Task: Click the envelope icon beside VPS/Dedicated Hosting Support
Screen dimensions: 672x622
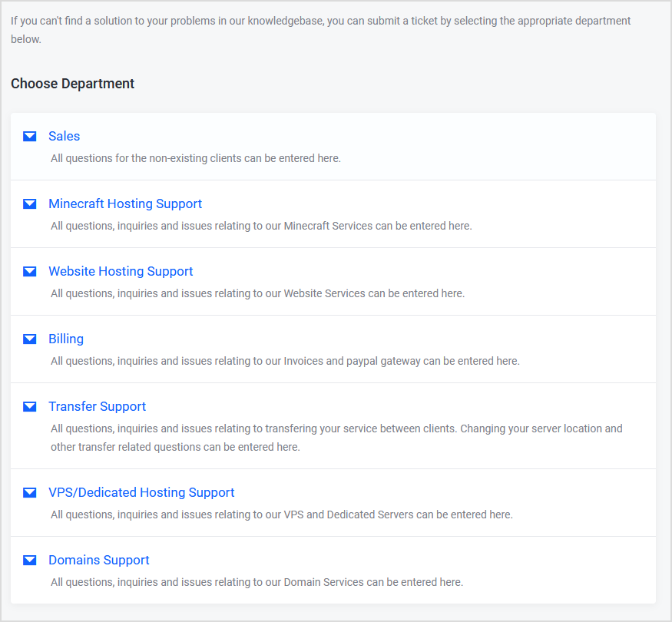Action: click(30, 493)
